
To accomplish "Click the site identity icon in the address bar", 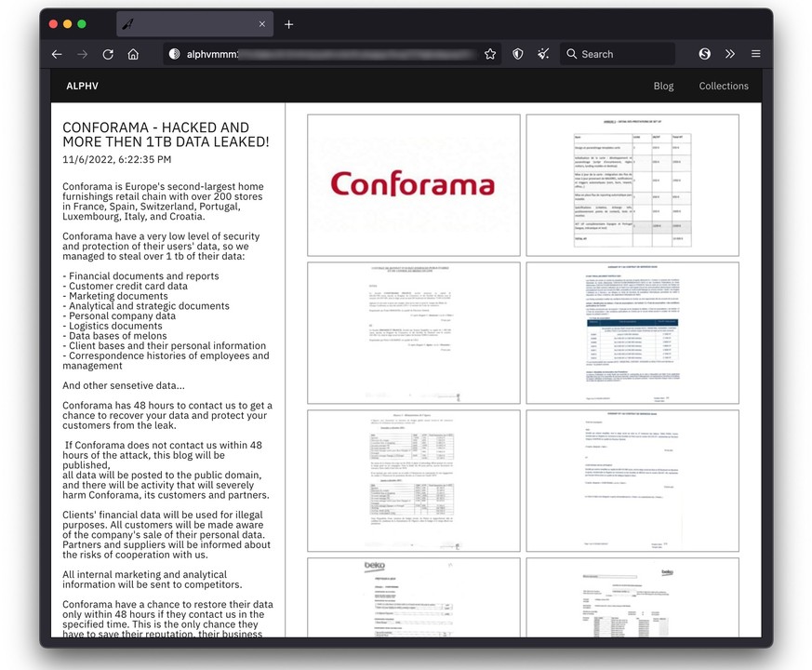I will pos(175,54).
